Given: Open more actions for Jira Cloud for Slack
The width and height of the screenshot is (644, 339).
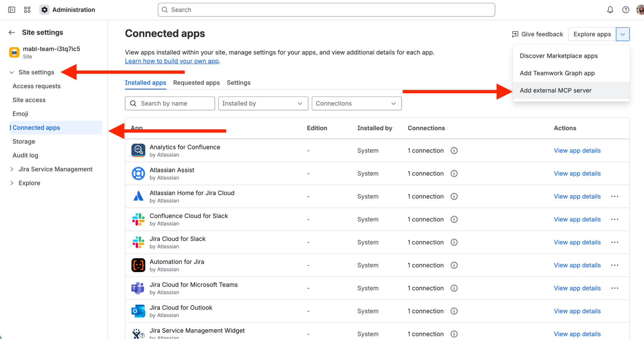Looking at the screenshot, I should 614,242.
